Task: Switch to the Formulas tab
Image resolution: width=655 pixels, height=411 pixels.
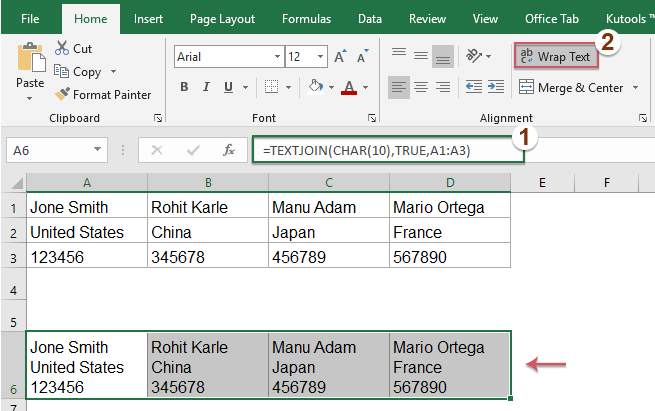Action: [x=306, y=19]
